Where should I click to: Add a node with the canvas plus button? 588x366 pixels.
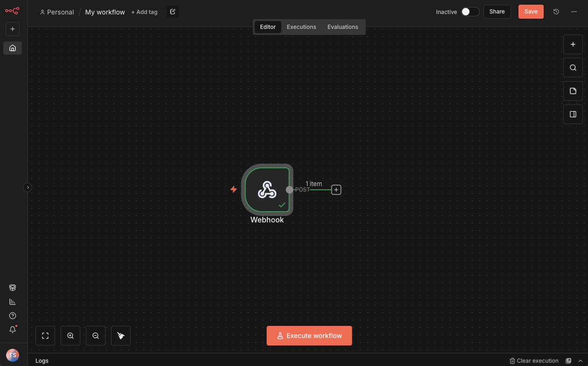(x=573, y=44)
